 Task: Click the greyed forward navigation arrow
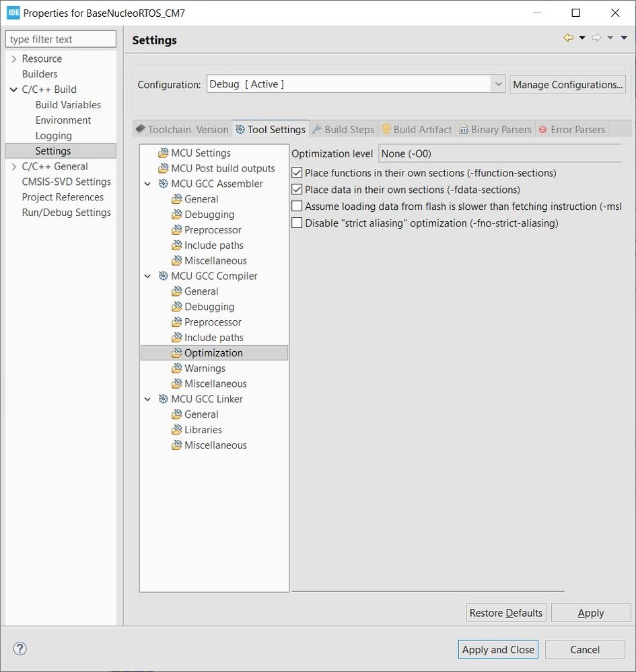pyautogui.click(x=596, y=38)
